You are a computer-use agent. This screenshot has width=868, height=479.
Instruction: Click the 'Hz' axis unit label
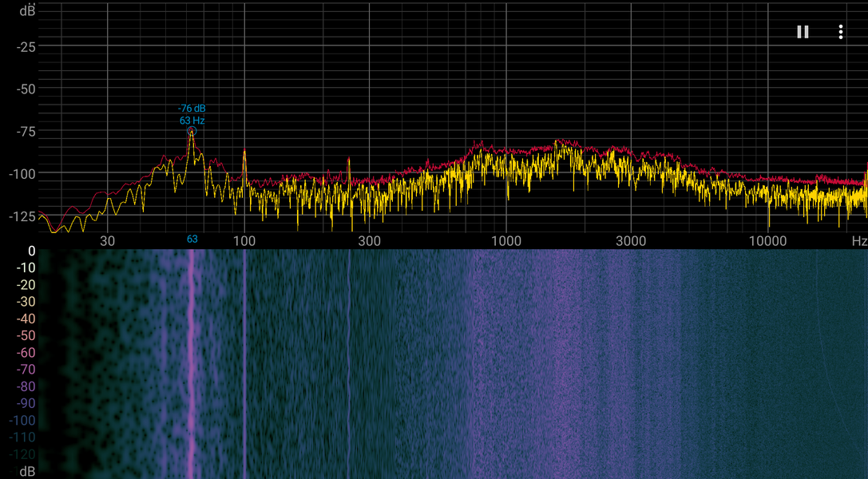pos(859,241)
